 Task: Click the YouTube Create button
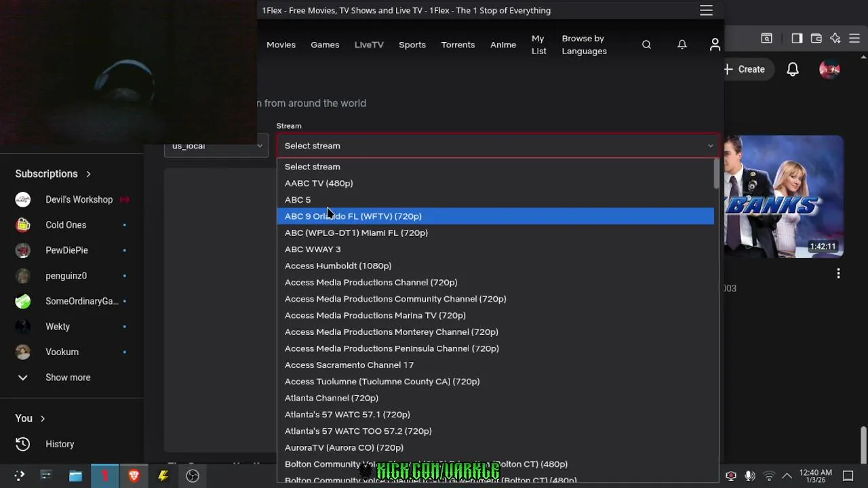click(744, 69)
